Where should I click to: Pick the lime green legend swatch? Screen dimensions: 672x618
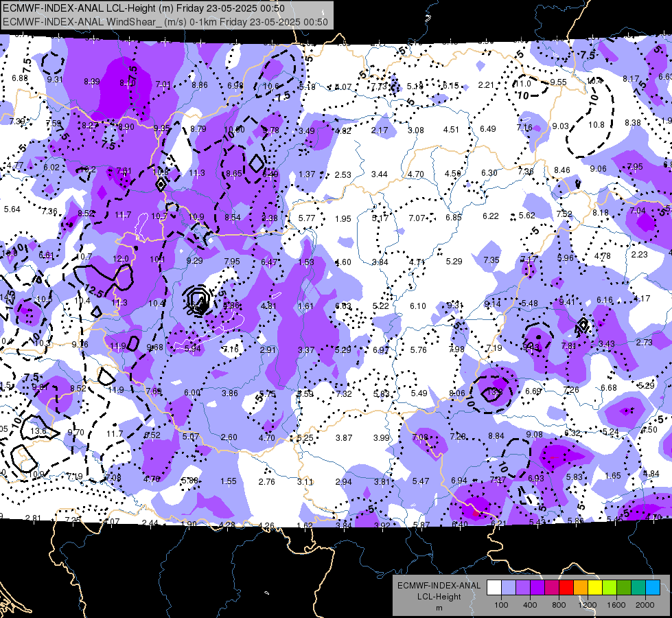pos(610,588)
